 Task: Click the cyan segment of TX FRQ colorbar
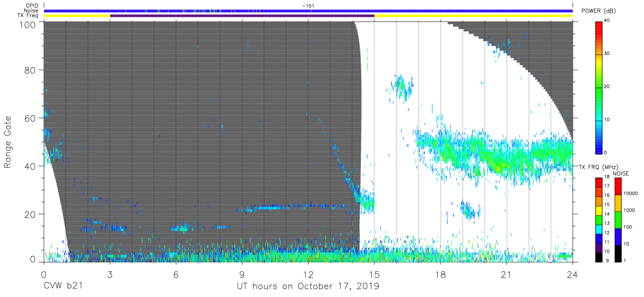(x=598, y=228)
